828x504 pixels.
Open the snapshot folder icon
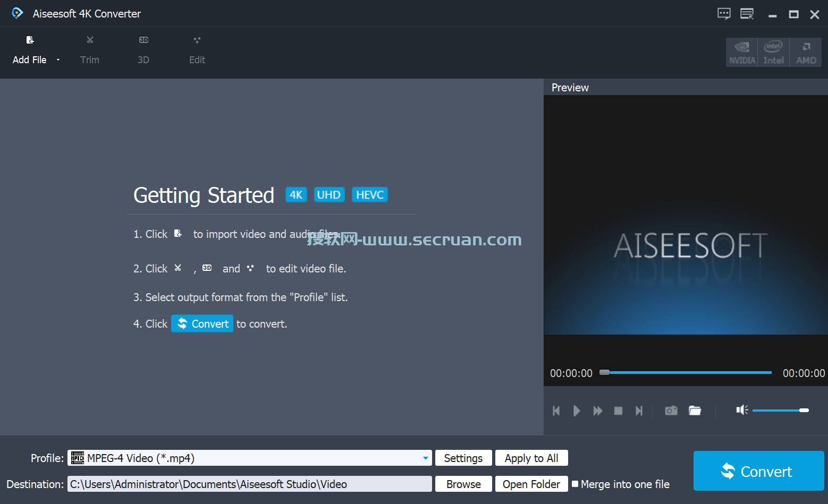[695, 411]
